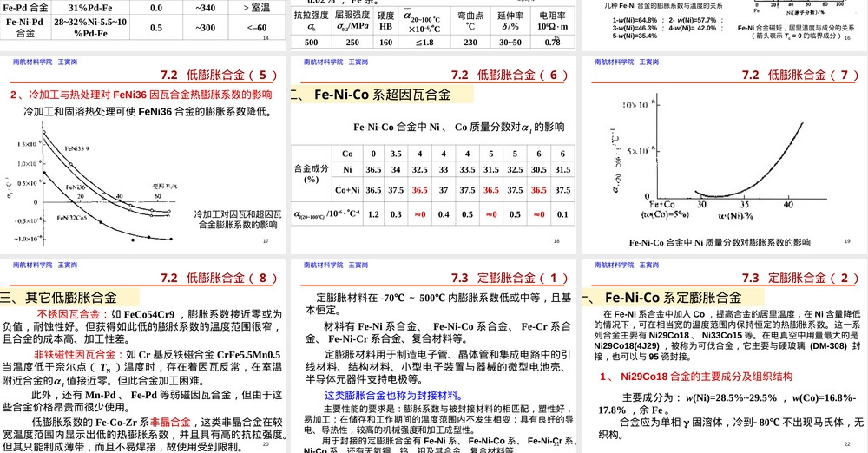The image size is (868, 453).
Task: Open slide thumbnail 7.3 定膨胀合金 (2)
Action: point(725,356)
